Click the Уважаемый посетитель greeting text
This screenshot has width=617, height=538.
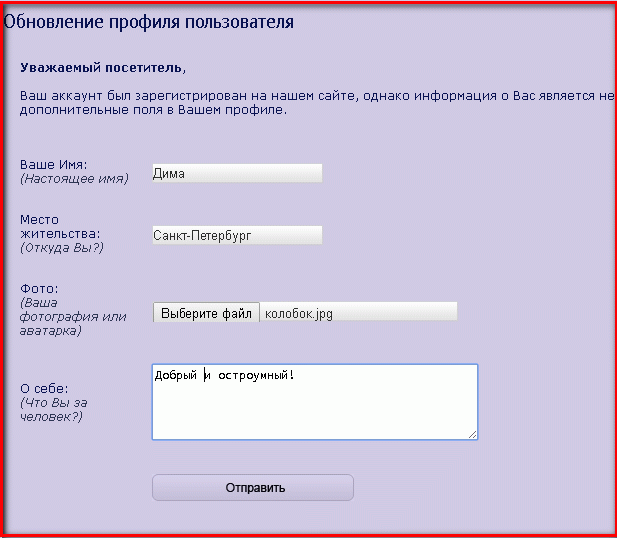103,68
